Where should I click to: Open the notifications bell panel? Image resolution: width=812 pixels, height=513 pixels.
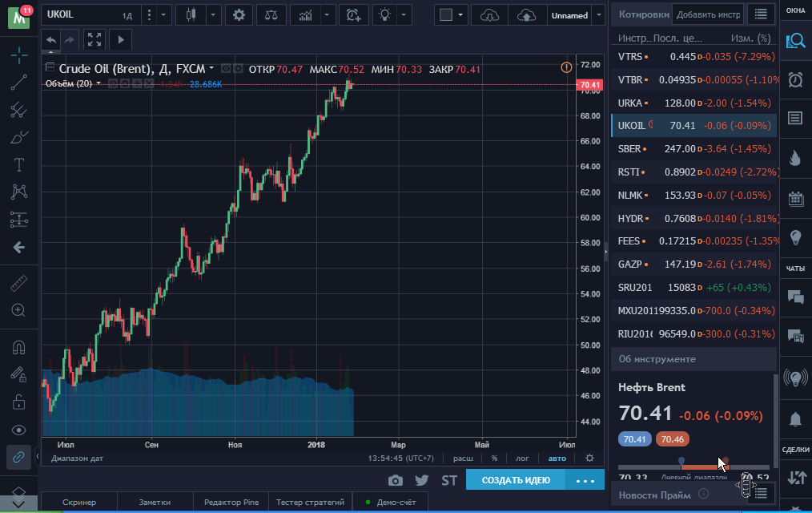795,418
